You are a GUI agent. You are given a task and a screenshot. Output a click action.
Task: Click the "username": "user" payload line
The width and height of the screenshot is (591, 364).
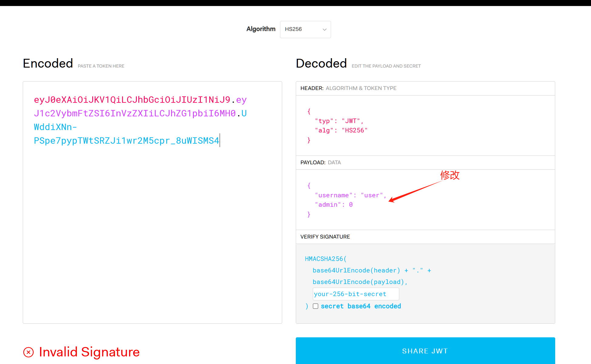pos(350,195)
